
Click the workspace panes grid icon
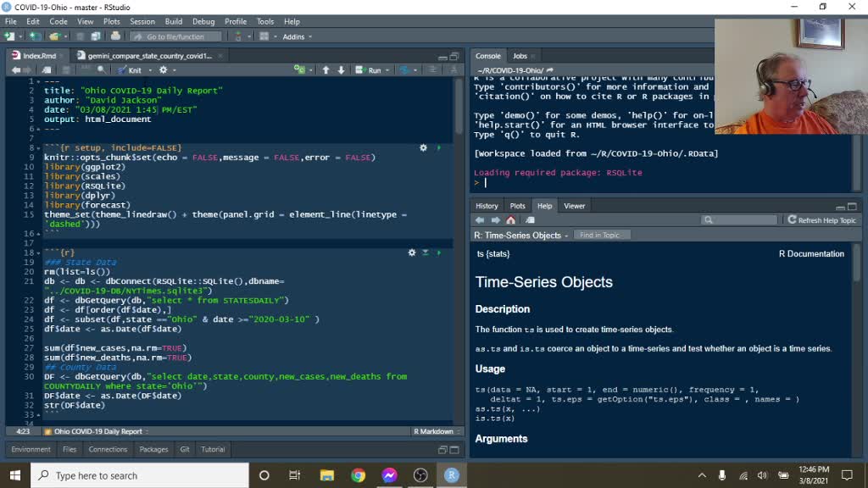(x=264, y=36)
